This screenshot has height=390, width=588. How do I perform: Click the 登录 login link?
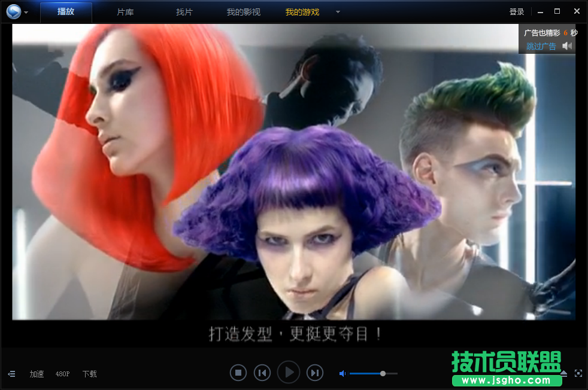click(516, 12)
